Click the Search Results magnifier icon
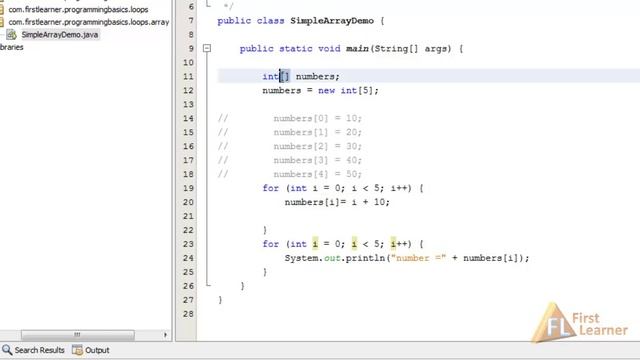The image size is (640, 360). 7,350
